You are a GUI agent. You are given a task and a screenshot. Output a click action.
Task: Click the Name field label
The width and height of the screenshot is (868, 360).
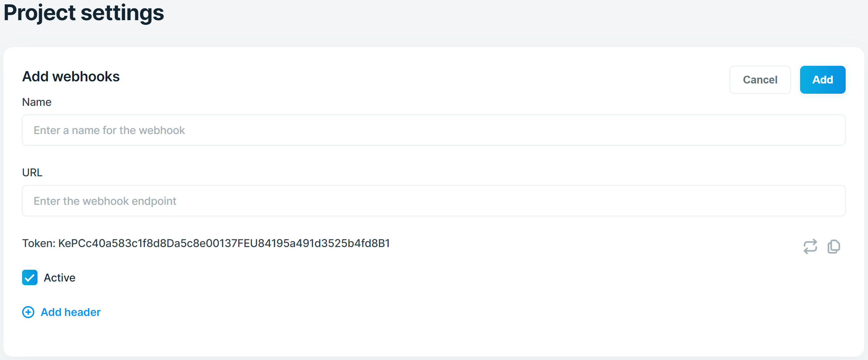[37, 102]
